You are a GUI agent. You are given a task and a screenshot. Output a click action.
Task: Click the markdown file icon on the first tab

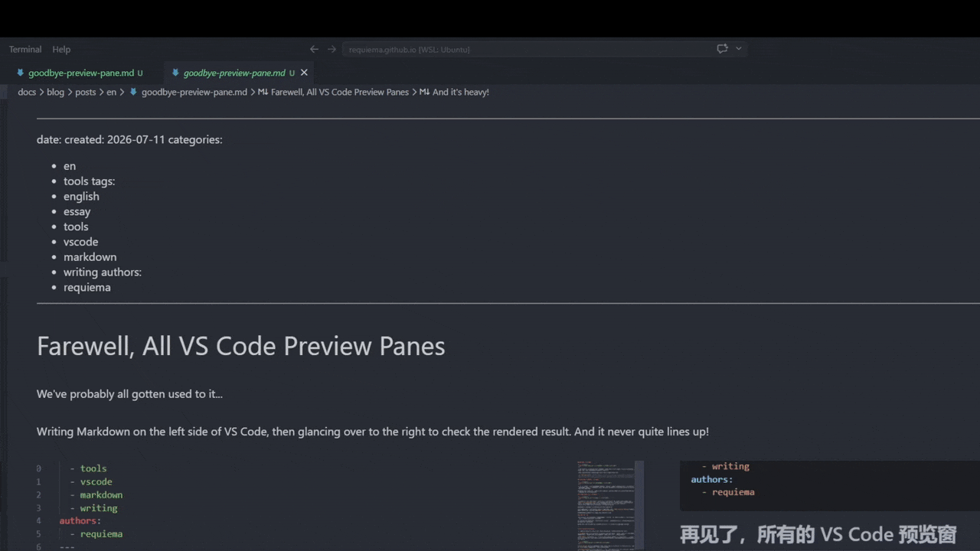(21, 73)
